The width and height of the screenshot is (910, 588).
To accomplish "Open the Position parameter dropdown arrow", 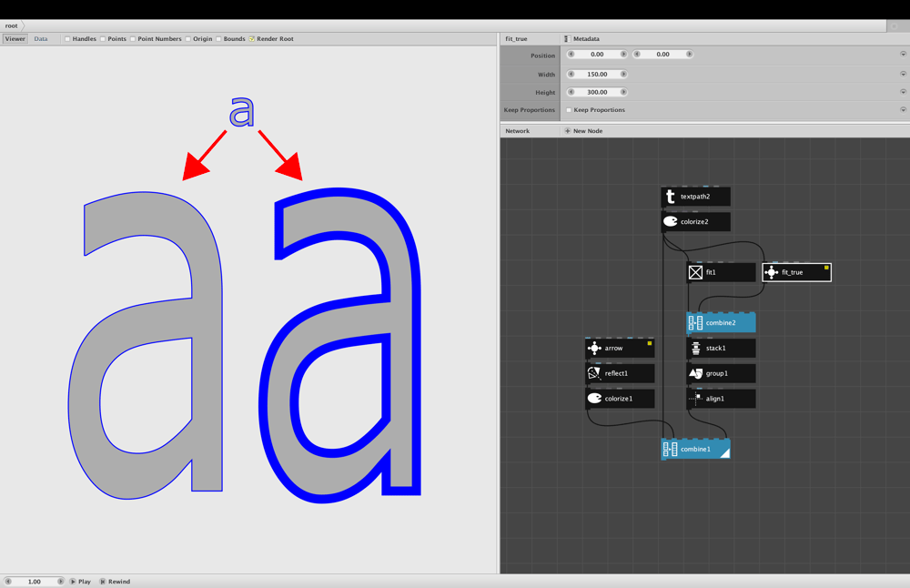I will pyautogui.click(x=903, y=54).
